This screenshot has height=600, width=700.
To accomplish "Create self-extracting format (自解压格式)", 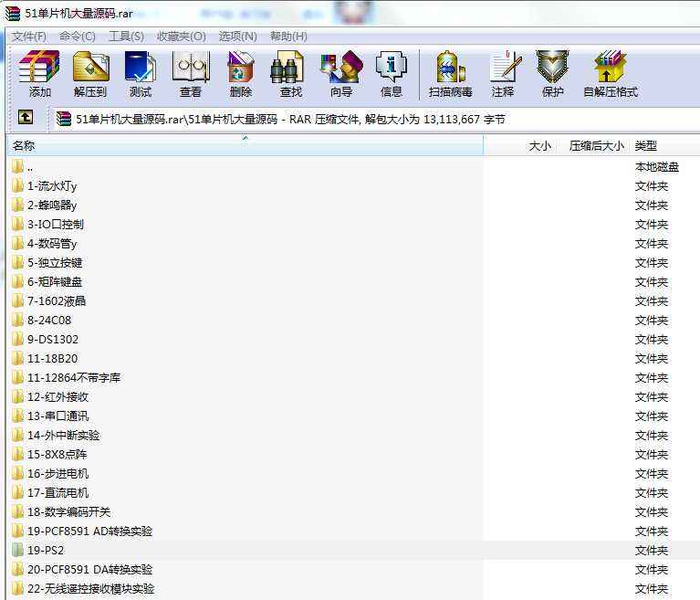I will pyautogui.click(x=611, y=67).
